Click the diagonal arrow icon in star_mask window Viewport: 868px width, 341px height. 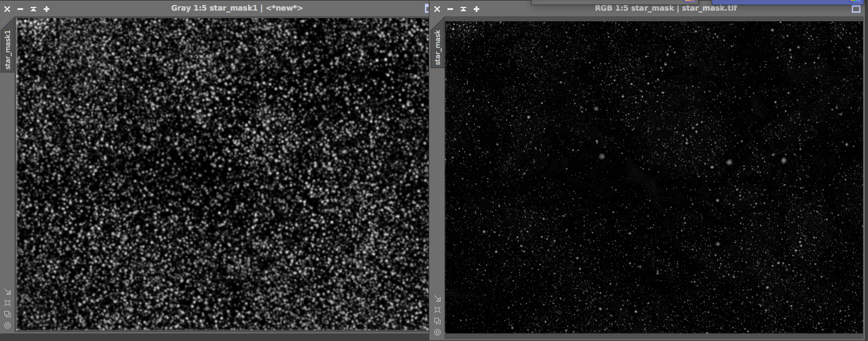pos(437,298)
